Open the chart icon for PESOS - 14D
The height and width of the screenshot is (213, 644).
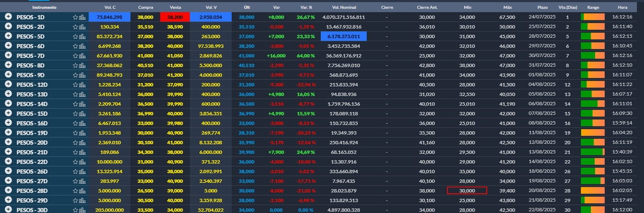[x=83, y=104]
